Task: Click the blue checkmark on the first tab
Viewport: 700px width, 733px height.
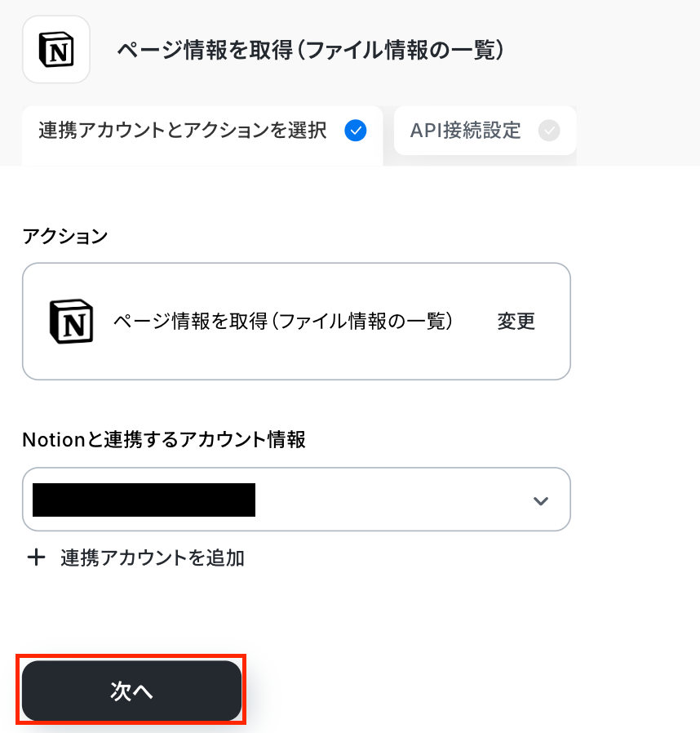Action: tap(355, 131)
